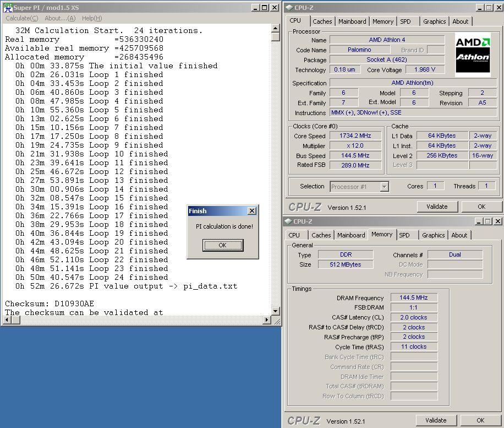Click the Technology value 0.18 um

(345, 69)
